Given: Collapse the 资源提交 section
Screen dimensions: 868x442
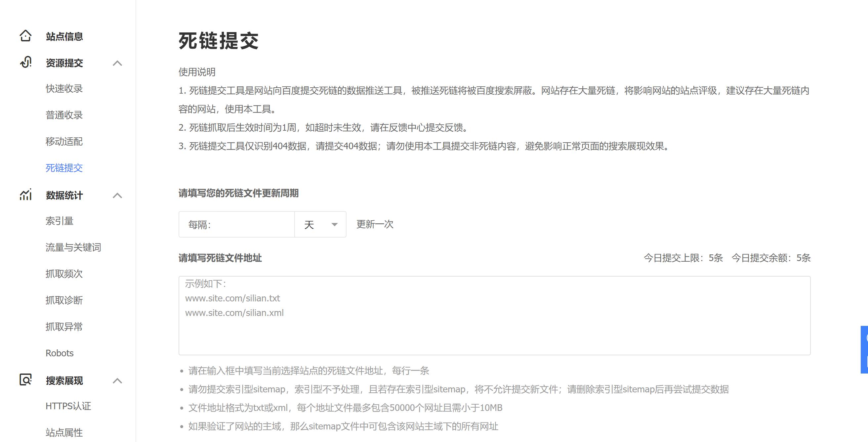Looking at the screenshot, I should [x=118, y=64].
